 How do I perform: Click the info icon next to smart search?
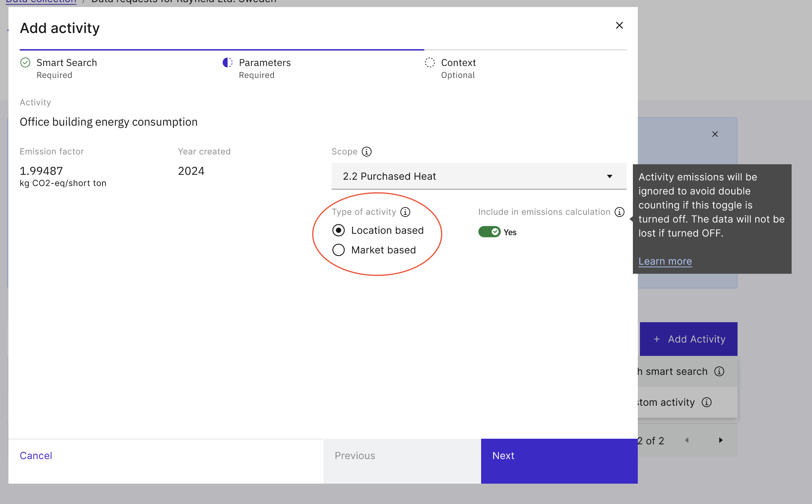point(719,371)
